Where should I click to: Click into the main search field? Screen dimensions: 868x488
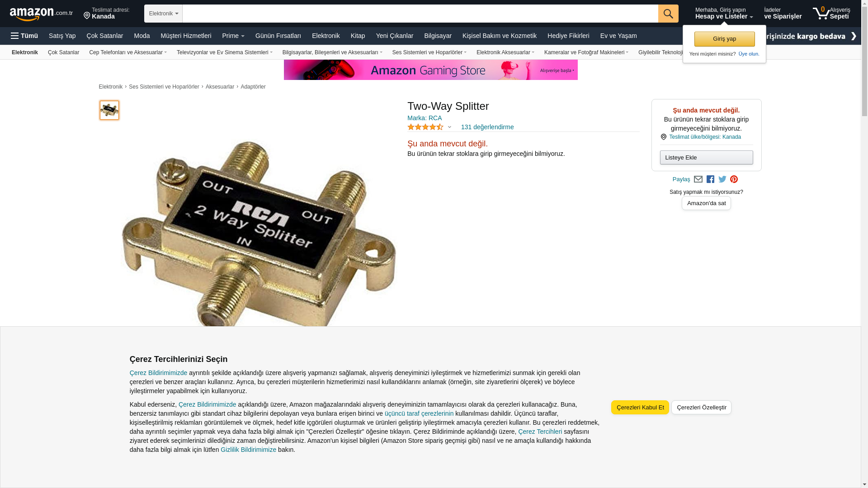pyautogui.click(x=420, y=14)
